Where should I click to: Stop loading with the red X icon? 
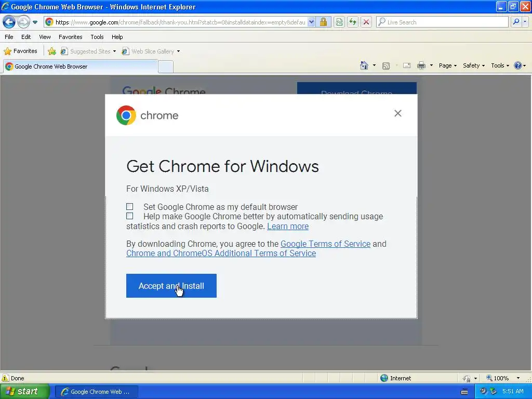tap(366, 22)
